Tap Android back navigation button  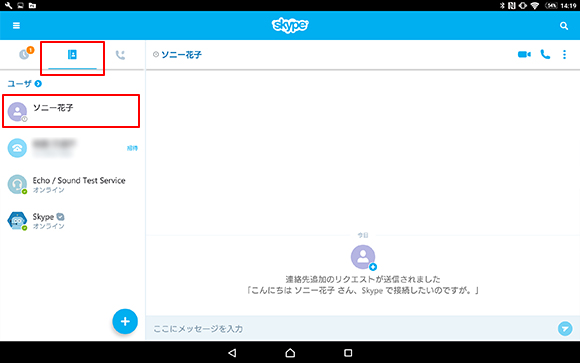(232, 353)
